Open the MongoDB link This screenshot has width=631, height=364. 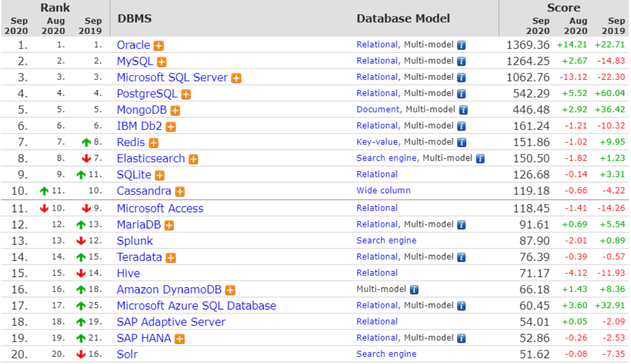pyautogui.click(x=142, y=110)
